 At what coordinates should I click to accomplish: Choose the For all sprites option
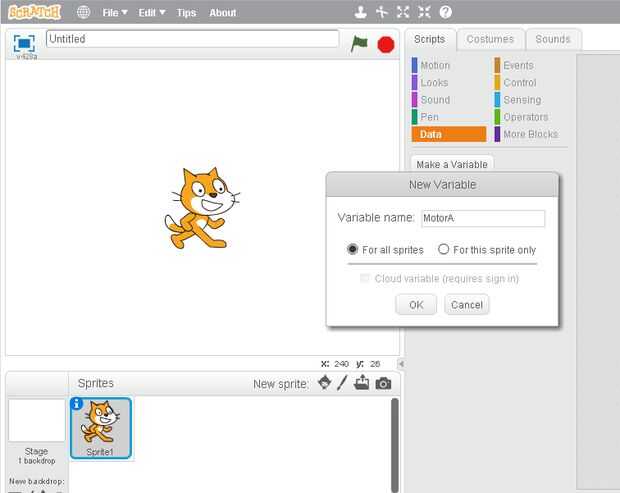[x=352, y=249]
